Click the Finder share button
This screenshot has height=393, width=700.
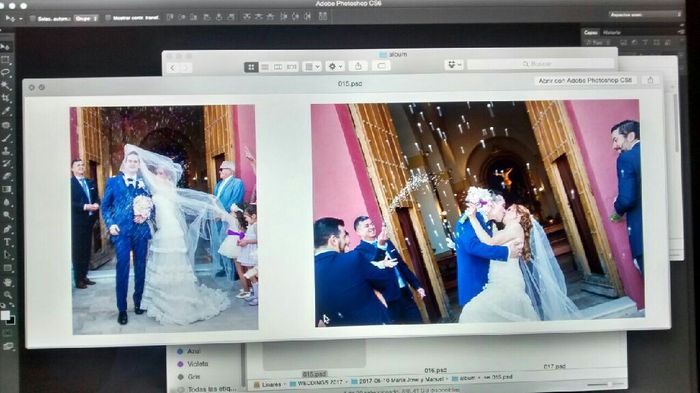(x=358, y=66)
